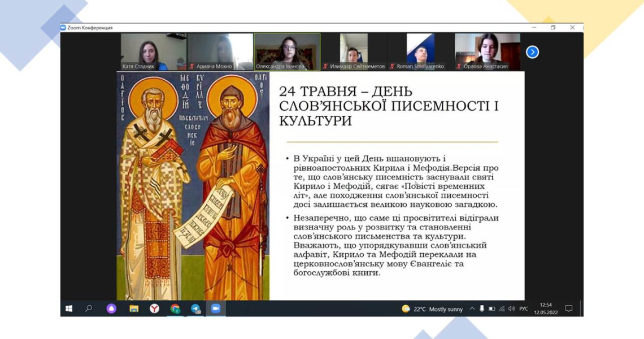The height and width of the screenshot is (339, 644).
Task: Open File Explorer from taskbar
Action: (x=133, y=308)
